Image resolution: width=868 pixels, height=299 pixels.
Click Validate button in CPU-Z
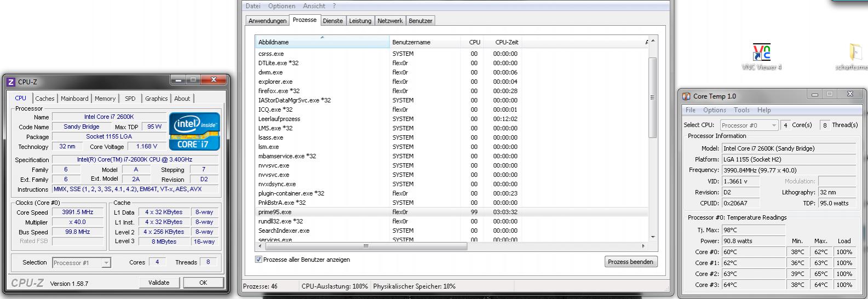pyautogui.click(x=159, y=283)
